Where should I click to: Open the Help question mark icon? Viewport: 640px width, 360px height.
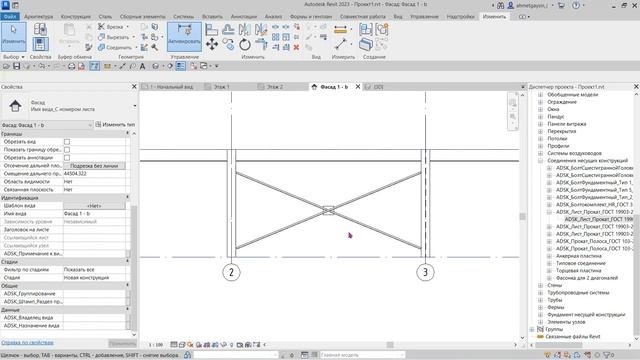(x=576, y=6)
